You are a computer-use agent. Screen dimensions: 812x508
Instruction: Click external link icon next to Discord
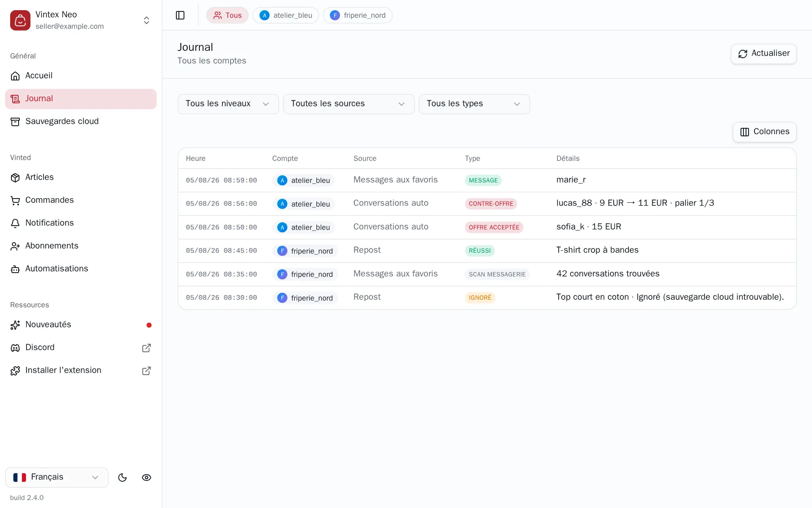[146, 348]
